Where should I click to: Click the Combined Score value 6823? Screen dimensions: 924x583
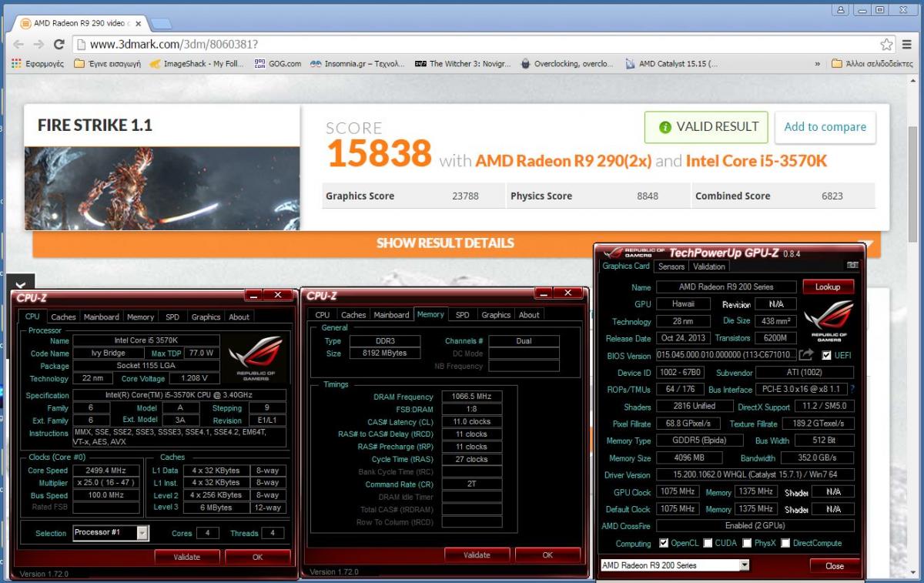[x=832, y=196]
